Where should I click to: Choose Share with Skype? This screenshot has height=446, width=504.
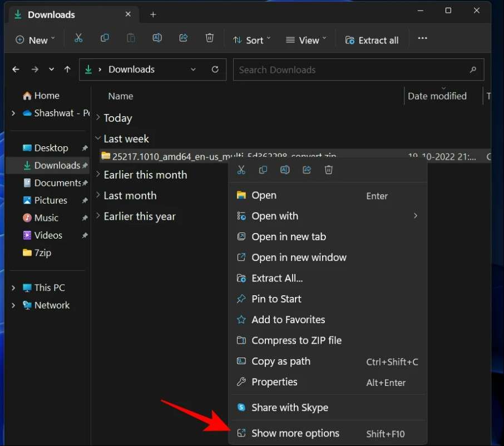(328, 408)
